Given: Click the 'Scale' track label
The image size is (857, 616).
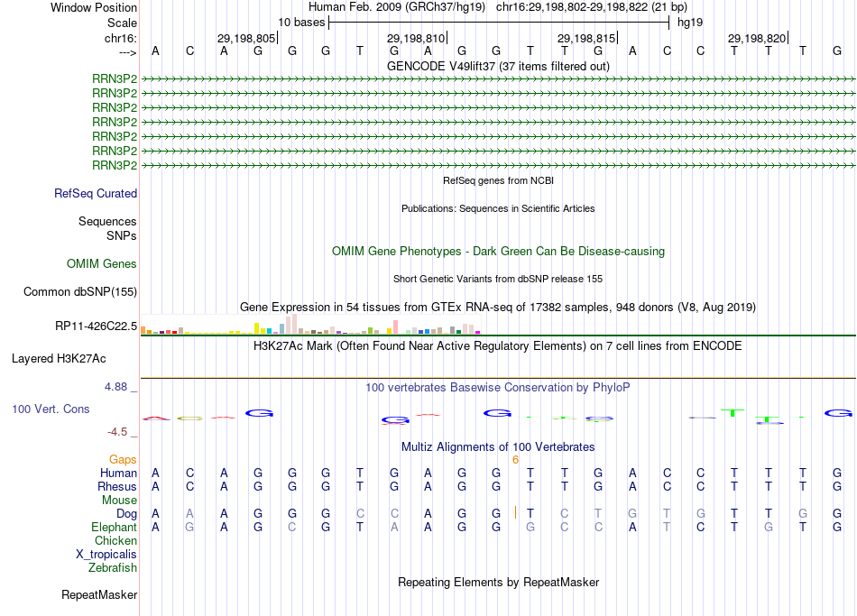Looking at the screenshot, I should pyautogui.click(x=122, y=23).
